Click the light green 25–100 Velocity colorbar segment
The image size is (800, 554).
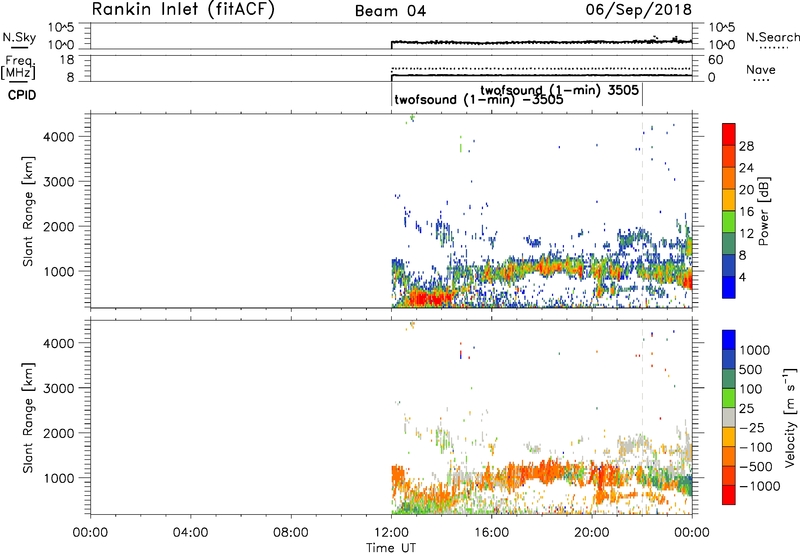pyautogui.click(x=729, y=398)
